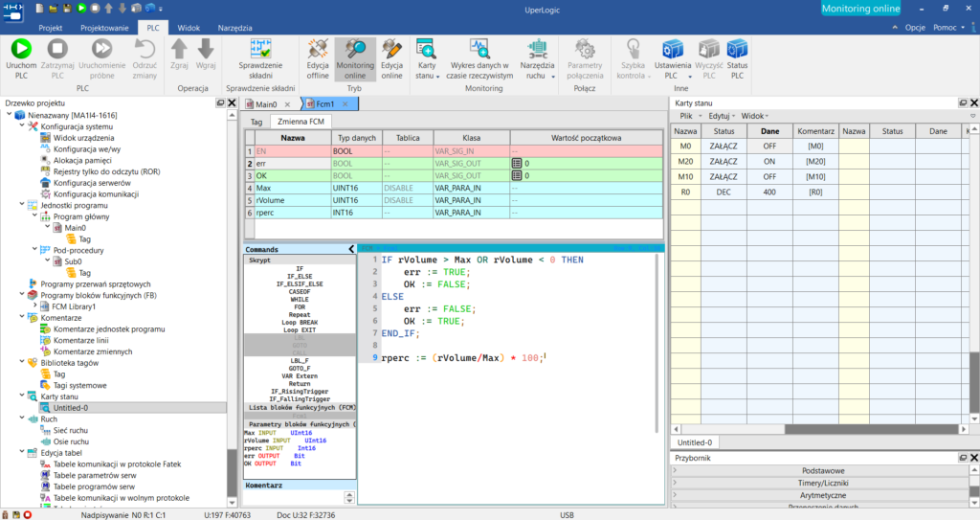
Task: Click the err row initial value grid icon
Action: tap(516, 164)
